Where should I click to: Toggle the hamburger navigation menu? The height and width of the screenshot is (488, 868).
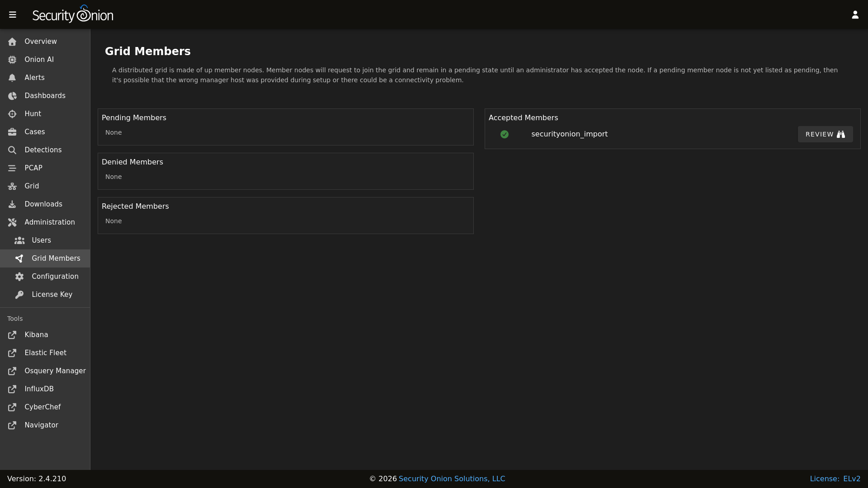coord(13,15)
